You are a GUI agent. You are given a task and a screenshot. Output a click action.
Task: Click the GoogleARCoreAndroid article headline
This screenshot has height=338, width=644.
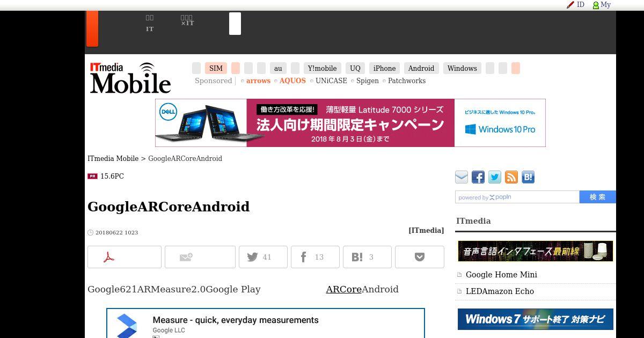(169, 207)
